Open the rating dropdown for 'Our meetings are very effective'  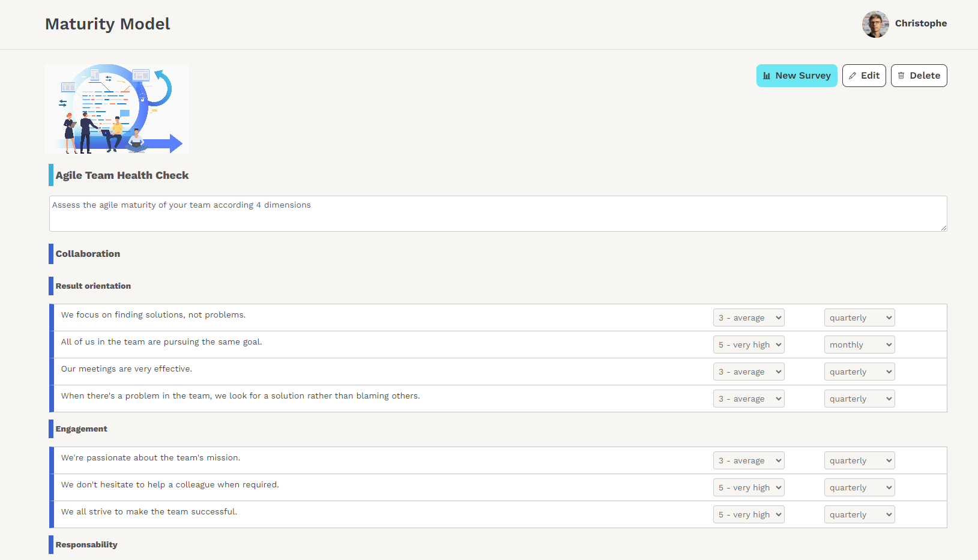749,371
